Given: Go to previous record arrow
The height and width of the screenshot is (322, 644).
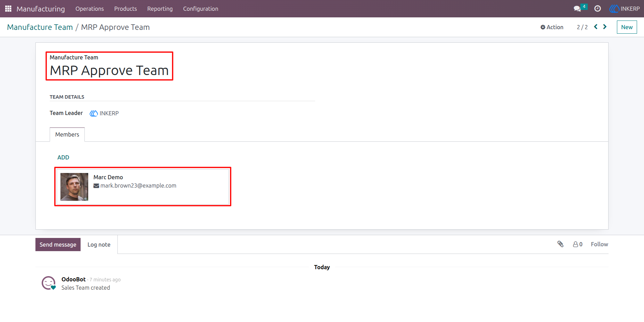Looking at the screenshot, I should point(596,27).
